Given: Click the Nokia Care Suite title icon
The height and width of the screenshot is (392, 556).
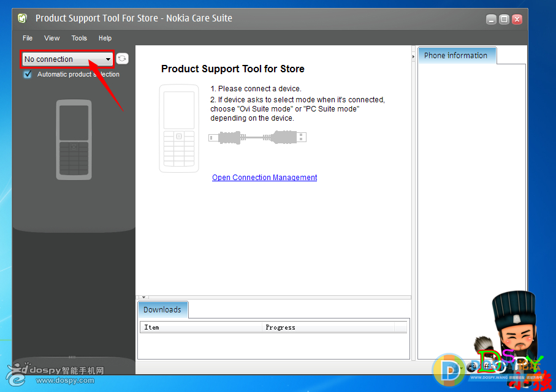Looking at the screenshot, I should [22, 18].
